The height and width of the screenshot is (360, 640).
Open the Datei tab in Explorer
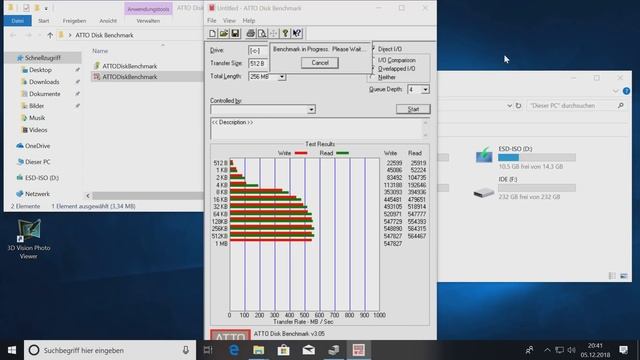point(18,21)
